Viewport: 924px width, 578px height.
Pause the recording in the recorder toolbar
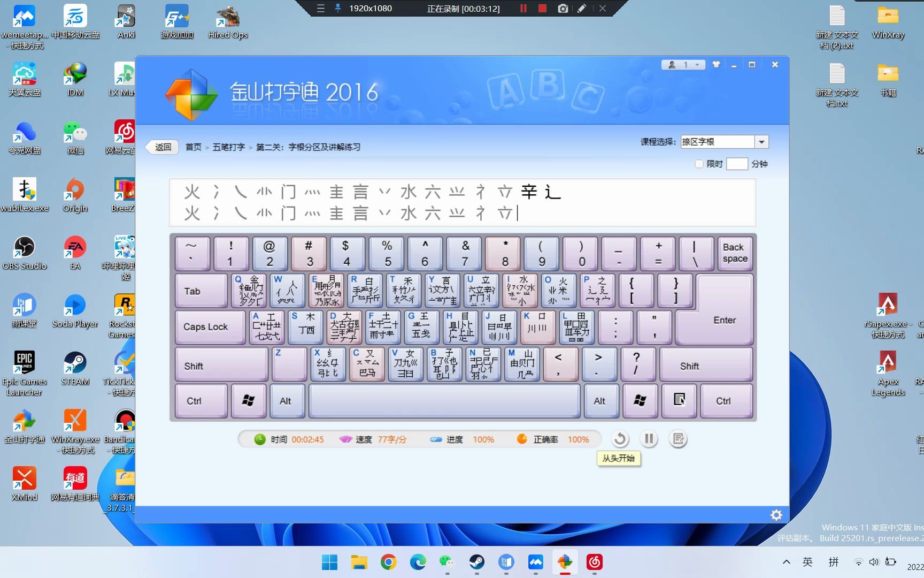[x=523, y=9]
